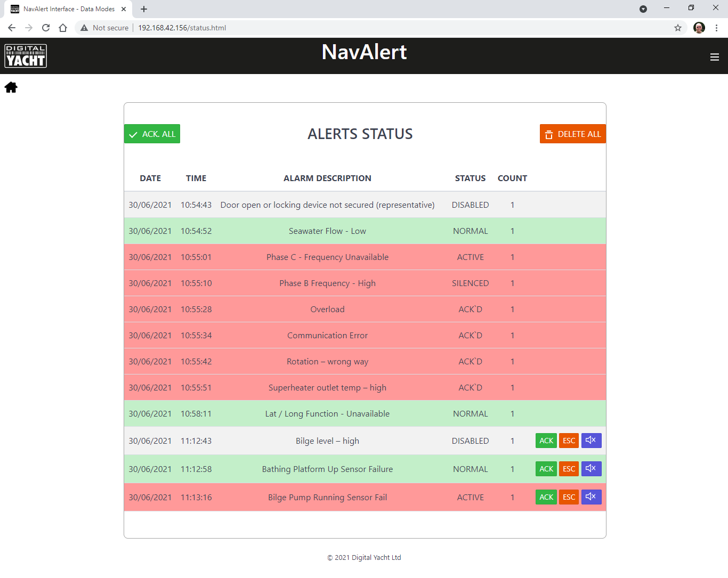This screenshot has height=578, width=728.
Task: Bookmark this page with the star icon
Action: click(678, 28)
